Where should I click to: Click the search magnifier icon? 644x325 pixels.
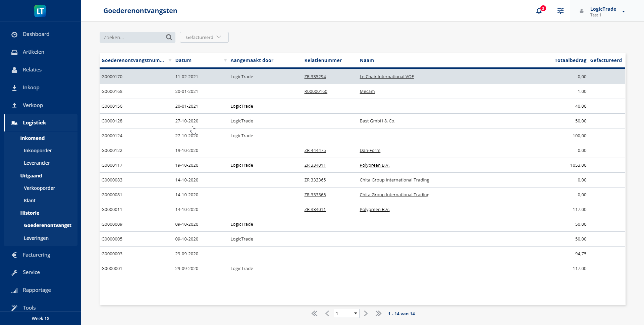coord(169,37)
